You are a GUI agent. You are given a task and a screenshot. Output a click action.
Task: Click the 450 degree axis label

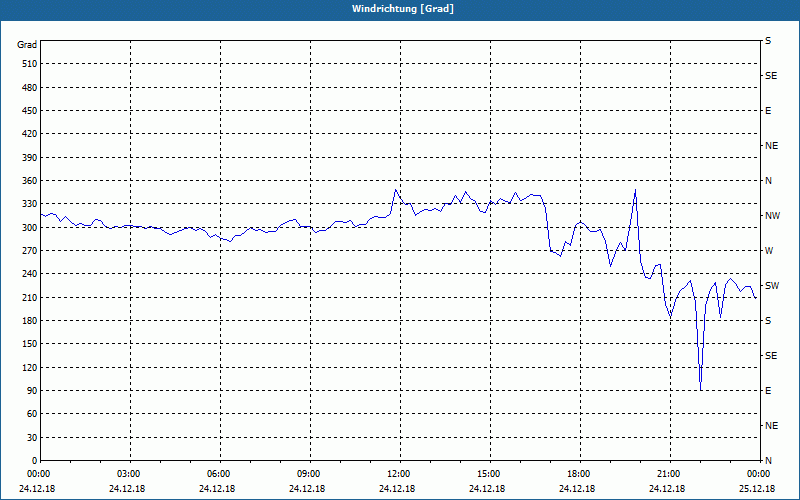(x=30, y=111)
